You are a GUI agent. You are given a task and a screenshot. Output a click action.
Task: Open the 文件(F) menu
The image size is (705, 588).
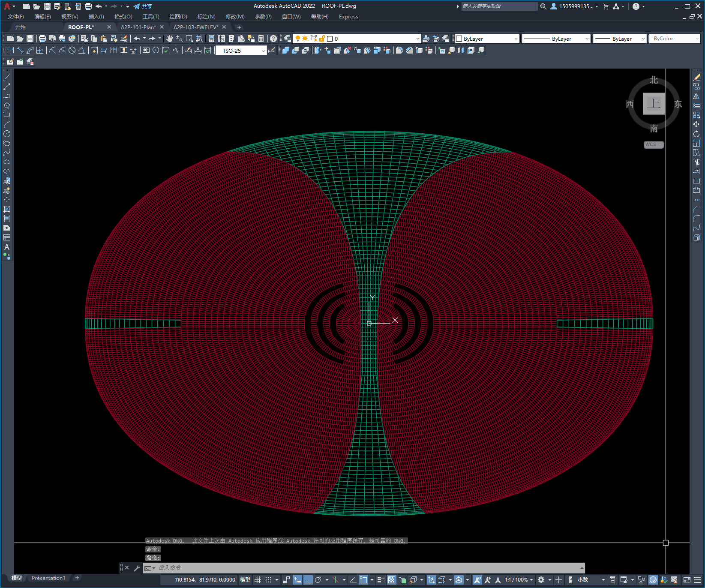point(16,17)
